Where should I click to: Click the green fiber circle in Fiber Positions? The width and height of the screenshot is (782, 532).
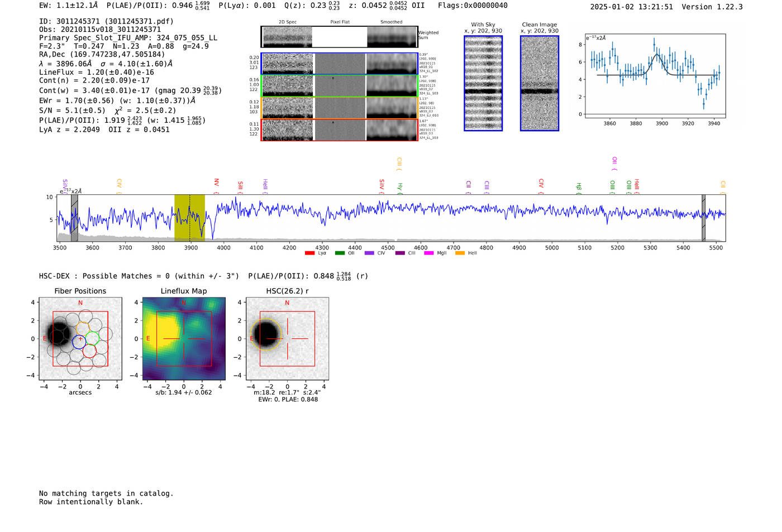(x=92, y=338)
